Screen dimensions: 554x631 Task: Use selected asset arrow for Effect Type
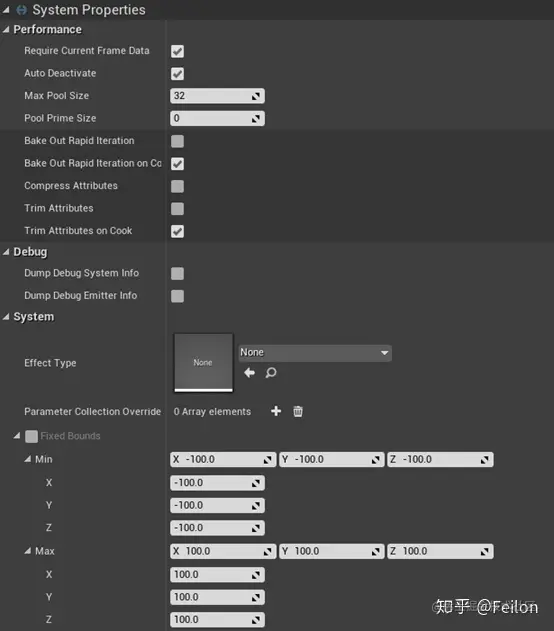click(249, 373)
